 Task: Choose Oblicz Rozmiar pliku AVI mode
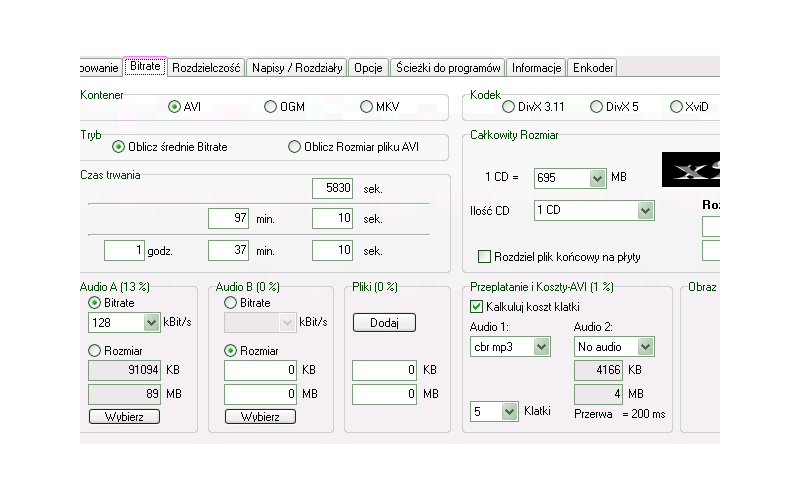[x=294, y=147]
